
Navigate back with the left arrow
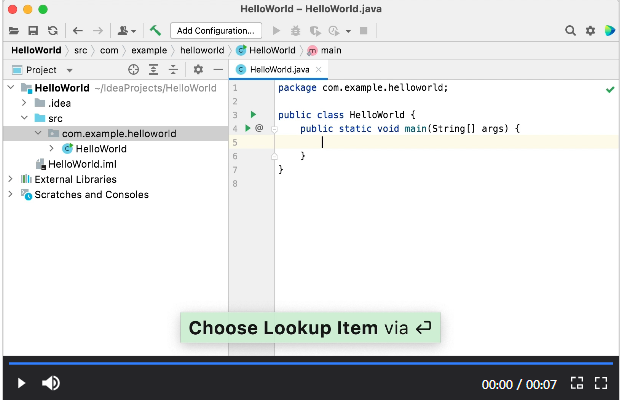click(x=78, y=30)
